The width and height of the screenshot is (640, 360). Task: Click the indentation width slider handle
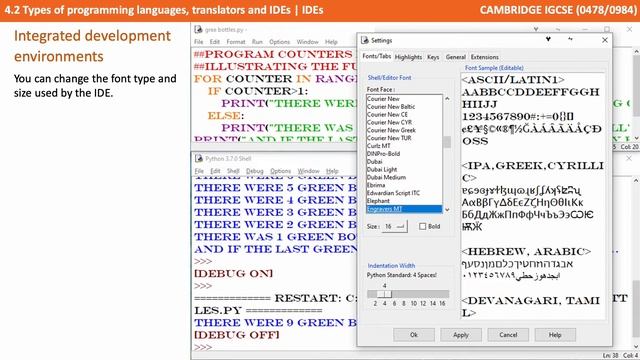coord(384,294)
